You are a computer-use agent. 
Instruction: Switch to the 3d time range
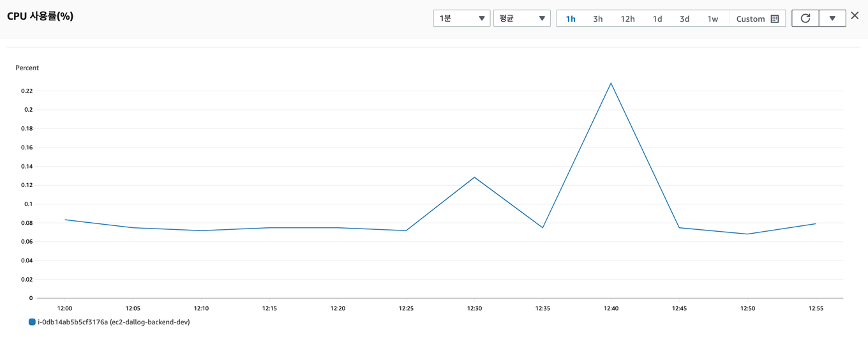[684, 19]
